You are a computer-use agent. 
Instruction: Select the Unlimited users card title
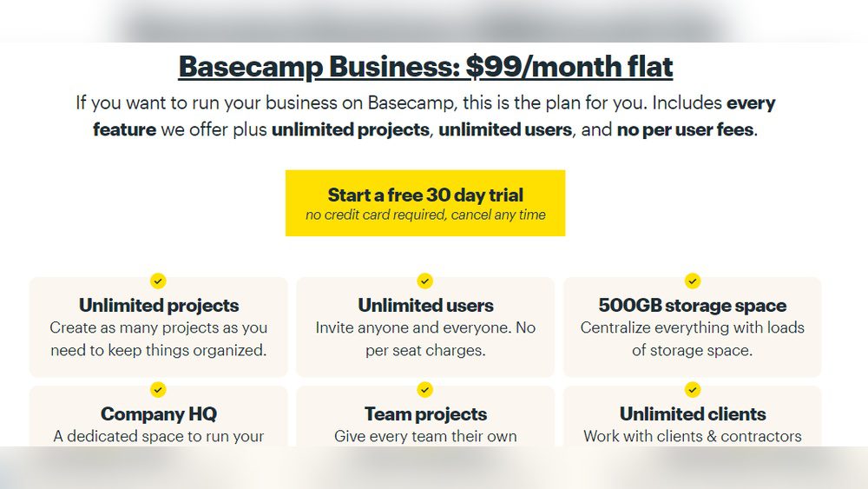[x=425, y=306]
